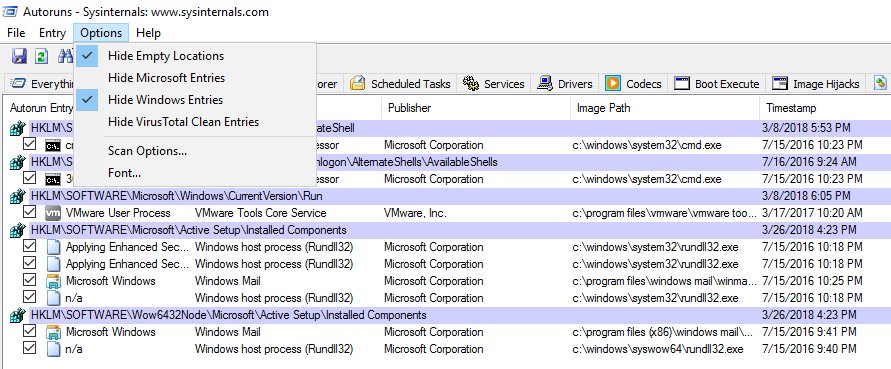Viewport: 891px width, 369px height.
Task: Click Windows Mail icon in program files (x86) row
Action: tap(53, 332)
